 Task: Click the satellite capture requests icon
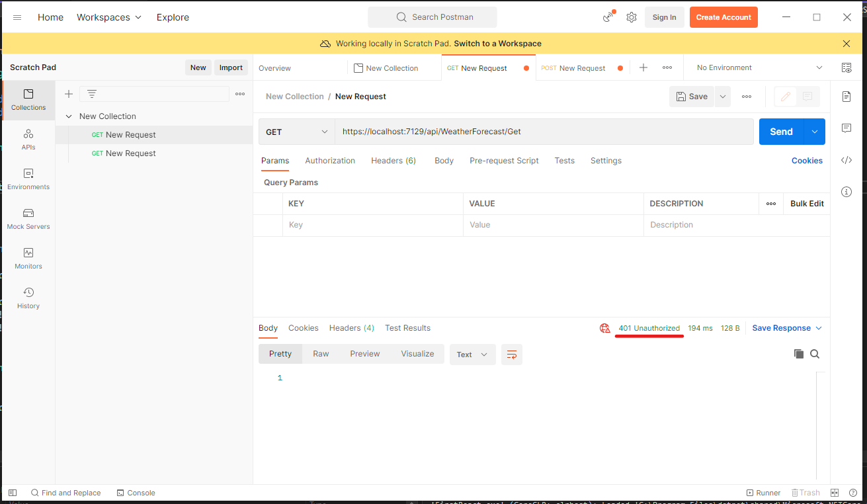pyautogui.click(x=608, y=17)
